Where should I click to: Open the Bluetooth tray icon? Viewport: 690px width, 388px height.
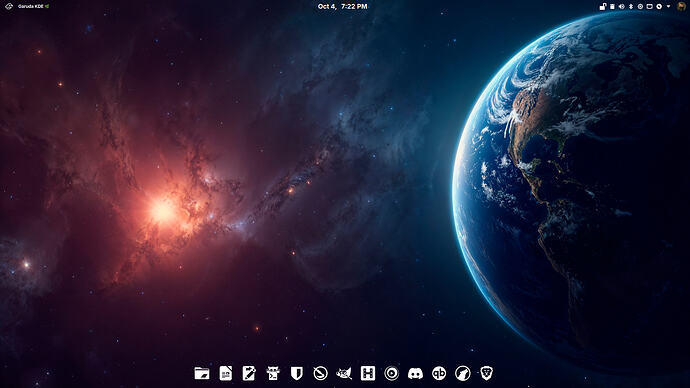pyautogui.click(x=631, y=7)
